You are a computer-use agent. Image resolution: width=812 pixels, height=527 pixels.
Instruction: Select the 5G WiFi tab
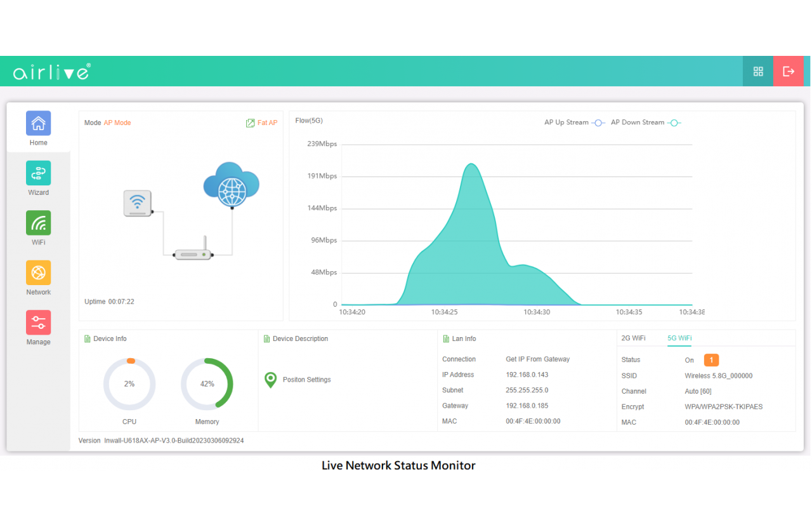(x=679, y=338)
